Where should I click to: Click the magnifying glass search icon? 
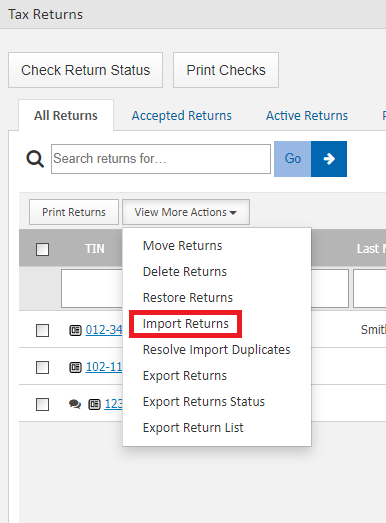click(35, 159)
